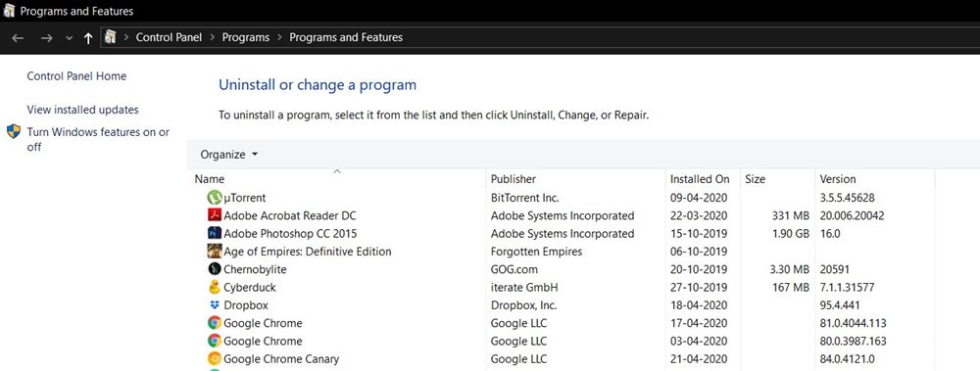Click Chrome icon for version 80.0.3987.163

click(x=215, y=341)
